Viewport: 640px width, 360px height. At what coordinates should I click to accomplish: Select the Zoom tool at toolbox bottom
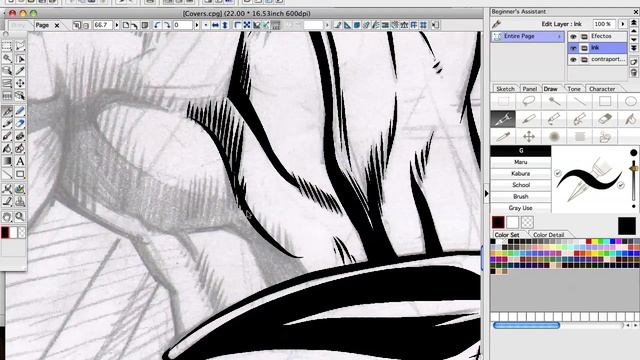(20, 216)
